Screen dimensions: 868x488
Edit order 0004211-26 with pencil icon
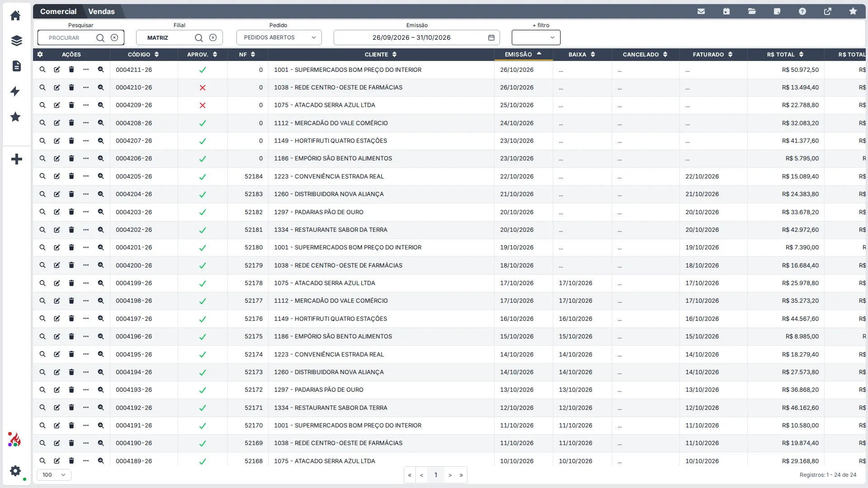click(57, 70)
